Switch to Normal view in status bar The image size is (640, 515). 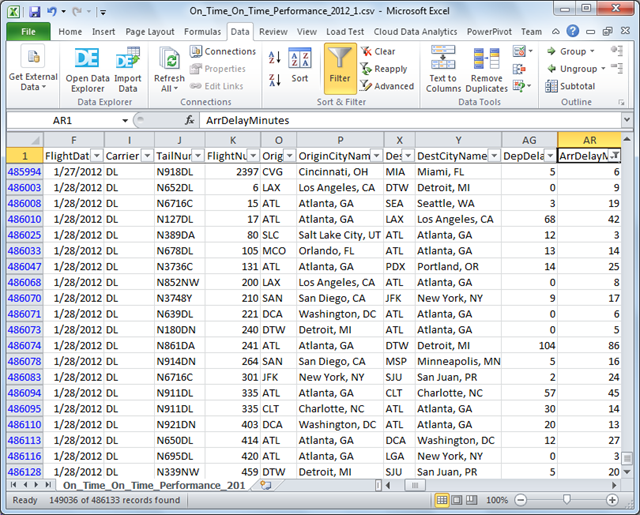click(x=443, y=499)
